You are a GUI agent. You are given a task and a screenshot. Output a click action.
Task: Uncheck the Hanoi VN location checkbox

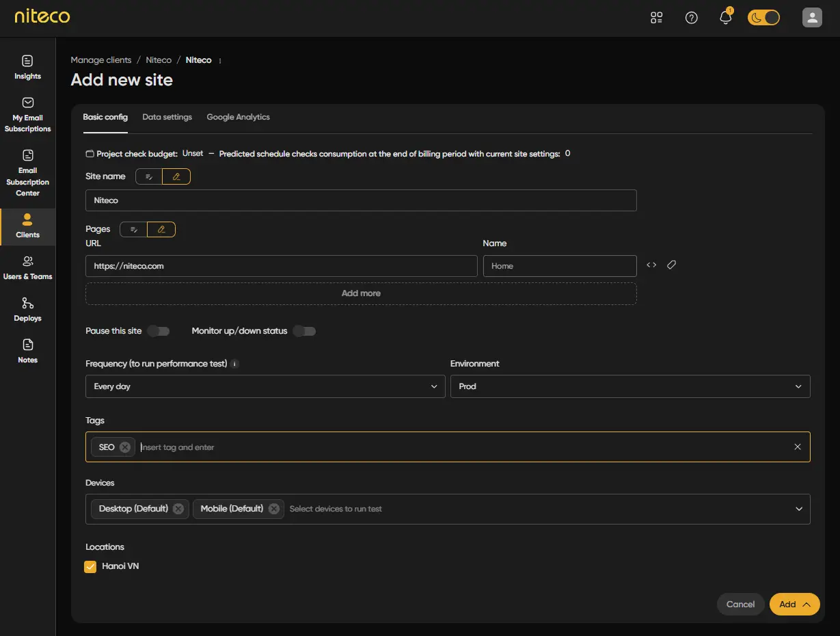(x=90, y=566)
